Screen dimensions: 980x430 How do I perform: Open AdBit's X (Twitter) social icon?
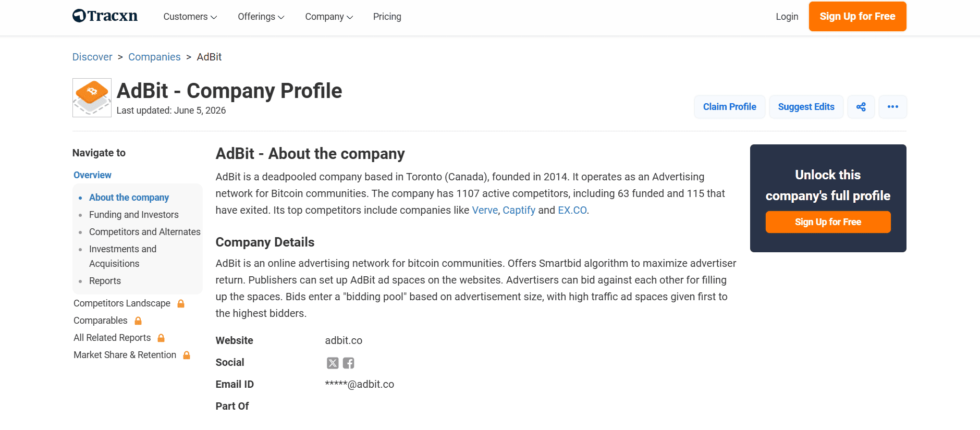[333, 363]
